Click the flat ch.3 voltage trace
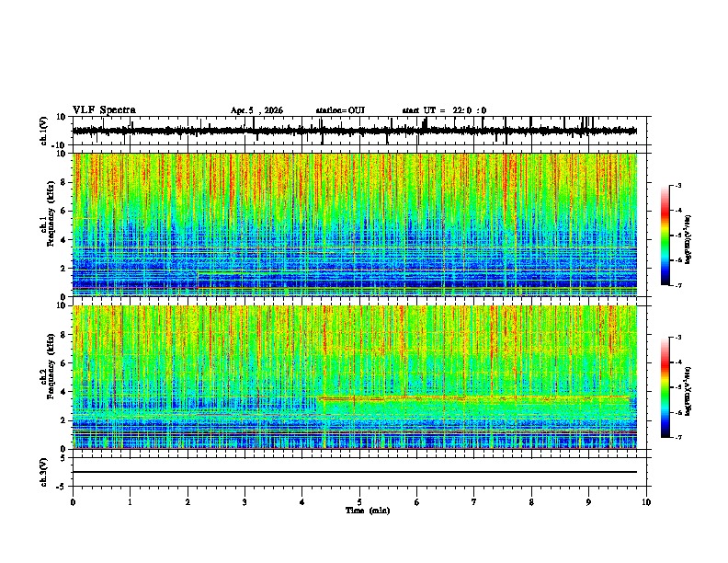 pyautogui.click(x=355, y=472)
